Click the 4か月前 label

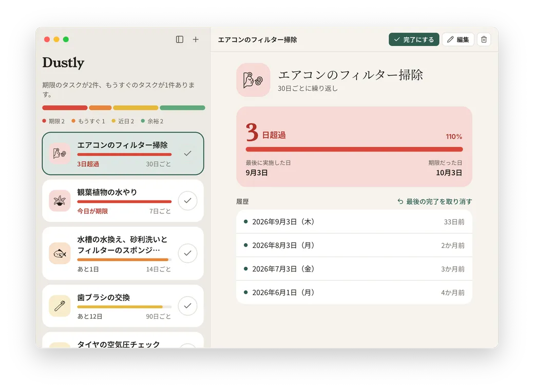452,292
